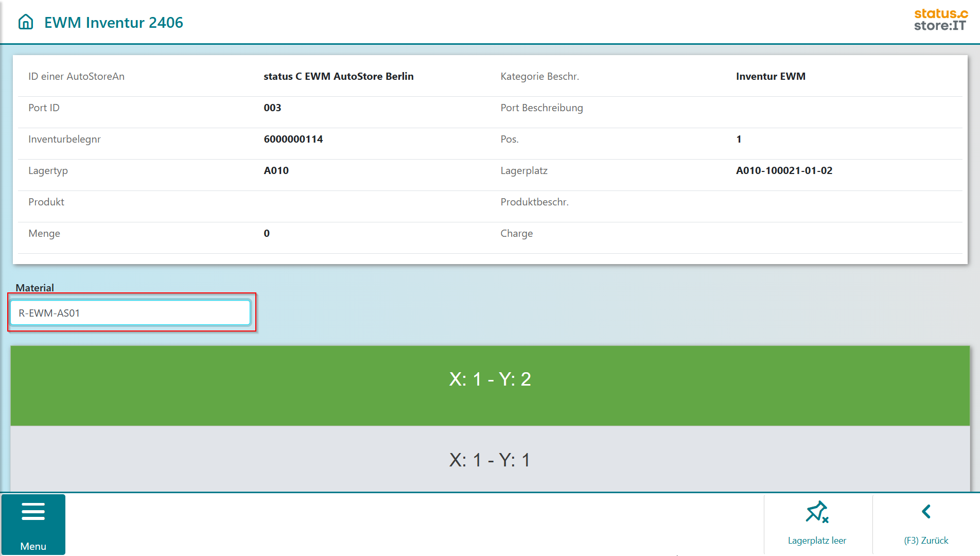Select the grey X: 1 - Y: 1 compartment
980x556 pixels.
tap(490, 459)
